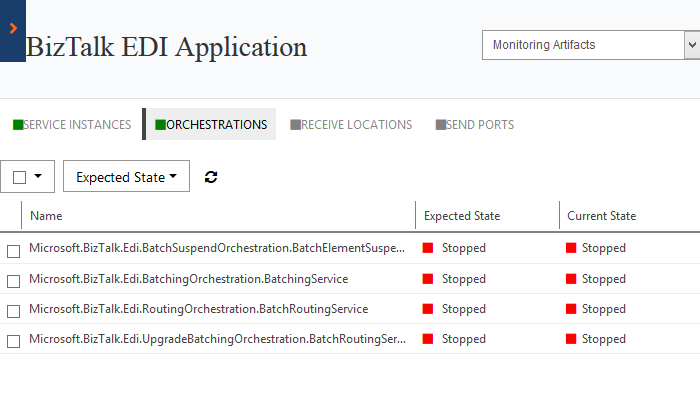Check the BatchingService orchestration checkbox
This screenshot has width=700, height=400.
click(13, 280)
